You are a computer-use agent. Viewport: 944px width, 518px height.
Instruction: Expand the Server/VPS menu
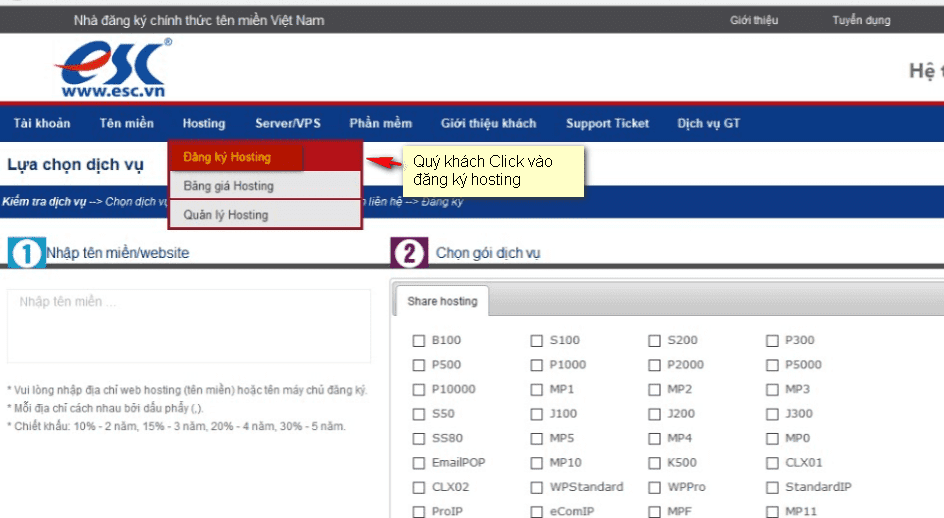(x=288, y=123)
